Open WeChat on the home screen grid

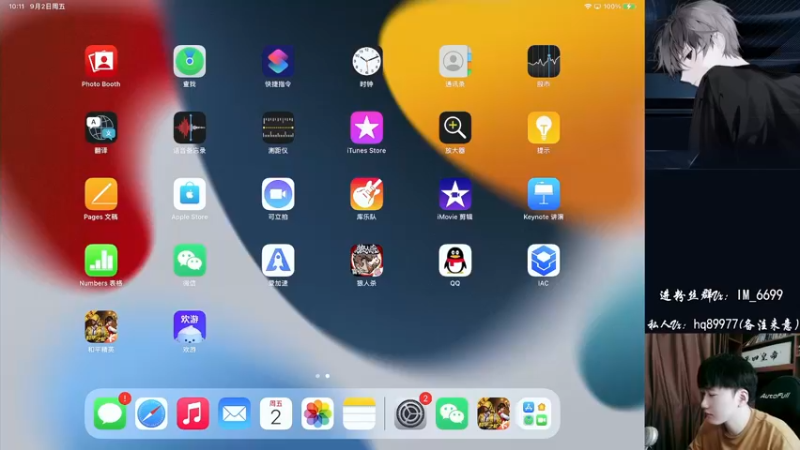[x=189, y=260]
